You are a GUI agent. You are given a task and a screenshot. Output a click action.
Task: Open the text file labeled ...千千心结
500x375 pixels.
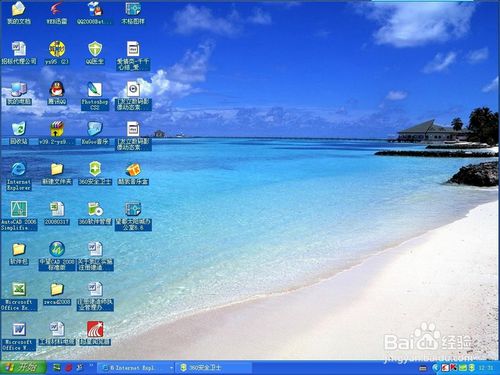(133, 56)
